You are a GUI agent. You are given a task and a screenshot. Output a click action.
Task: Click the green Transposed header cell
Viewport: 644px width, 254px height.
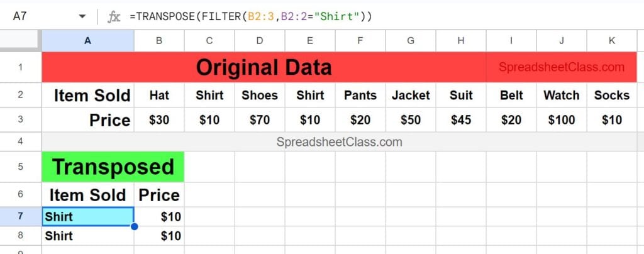click(113, 167)
